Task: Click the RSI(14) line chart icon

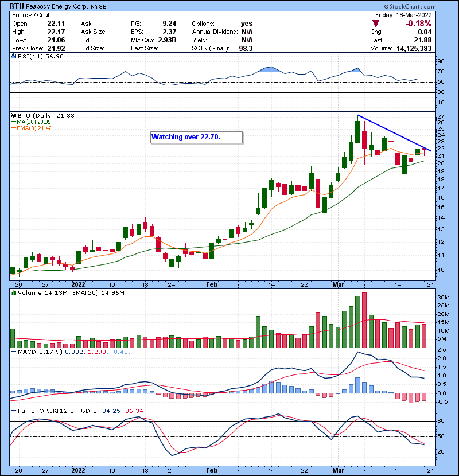Action: tap(13, 56)
